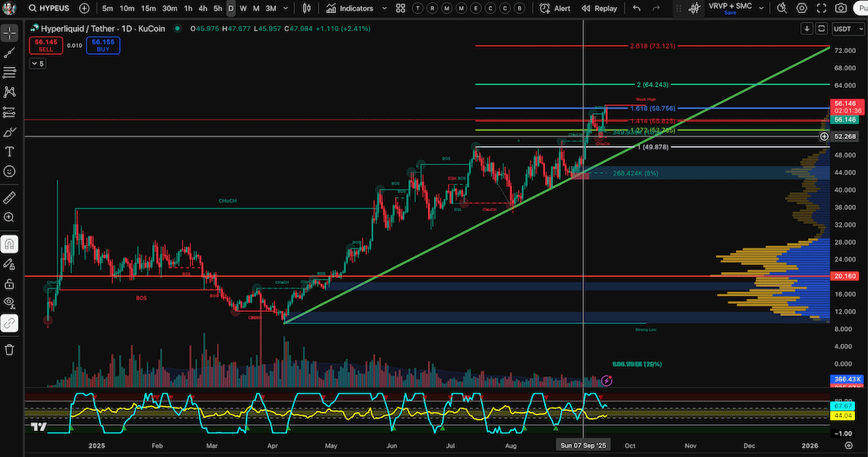Viewport: 868px width, 457px height.
Task: Click the circled E quick indicator
Action: pyautogui.click(x=476, y=9)
